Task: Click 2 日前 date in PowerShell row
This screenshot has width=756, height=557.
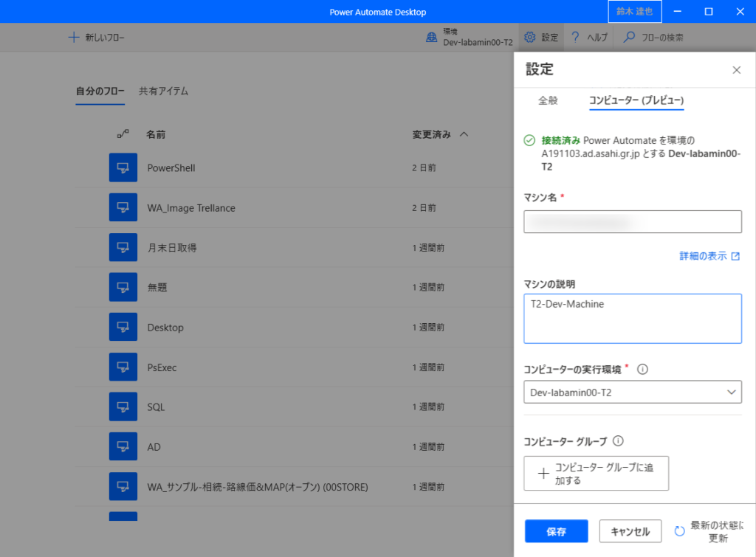Action: 424,167
